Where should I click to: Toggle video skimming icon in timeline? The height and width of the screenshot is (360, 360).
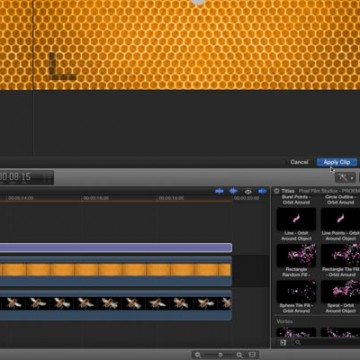tap(219, 191)
